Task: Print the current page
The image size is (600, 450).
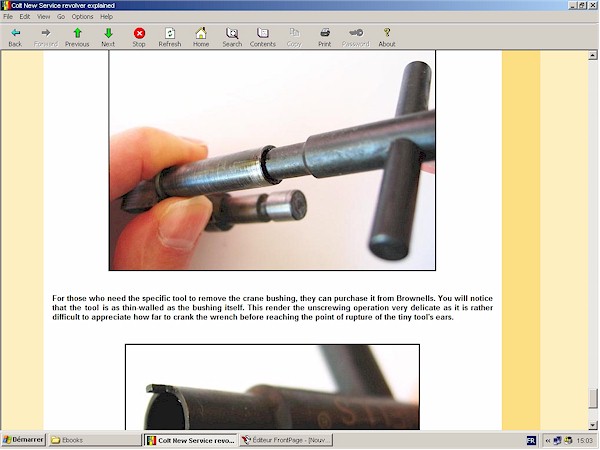Action: tap(324, 37)
